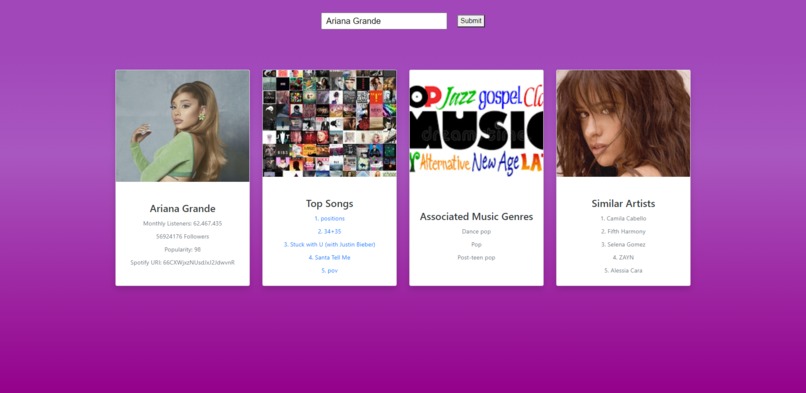Open the album covers collage image
This screenshot has width=806, height=393.
329,123
